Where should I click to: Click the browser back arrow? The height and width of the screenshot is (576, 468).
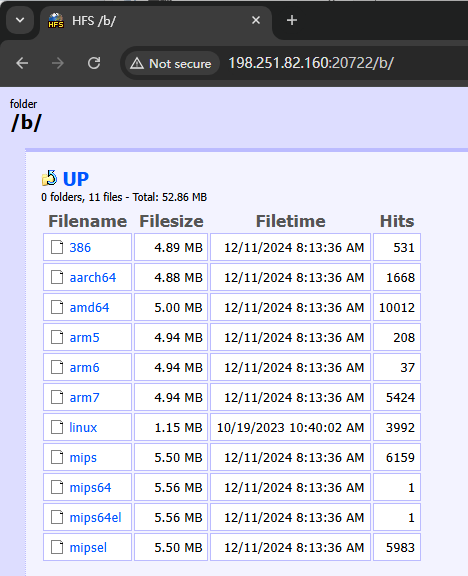pyautogui.click(x=22, y=63)
